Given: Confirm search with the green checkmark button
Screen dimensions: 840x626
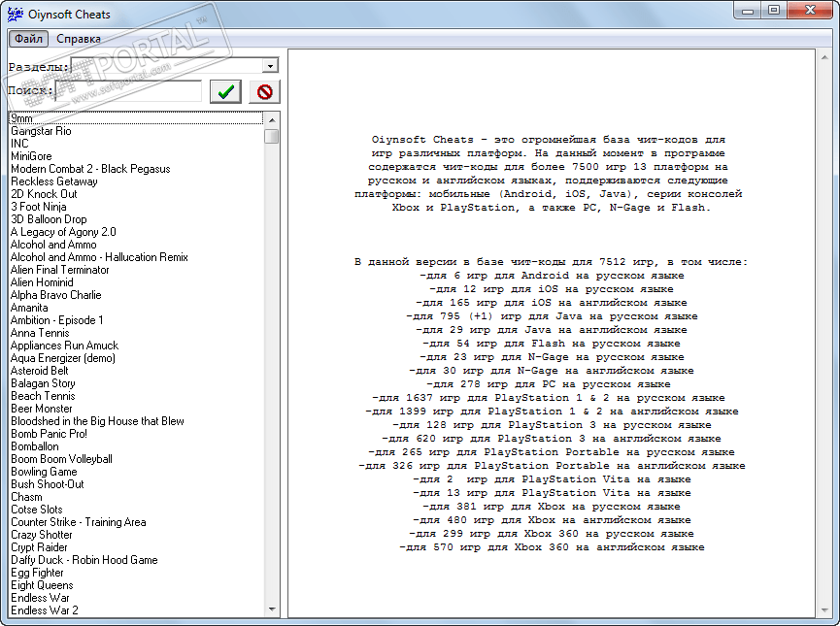Looking at the screenshot, I should [x=225, y=91].
